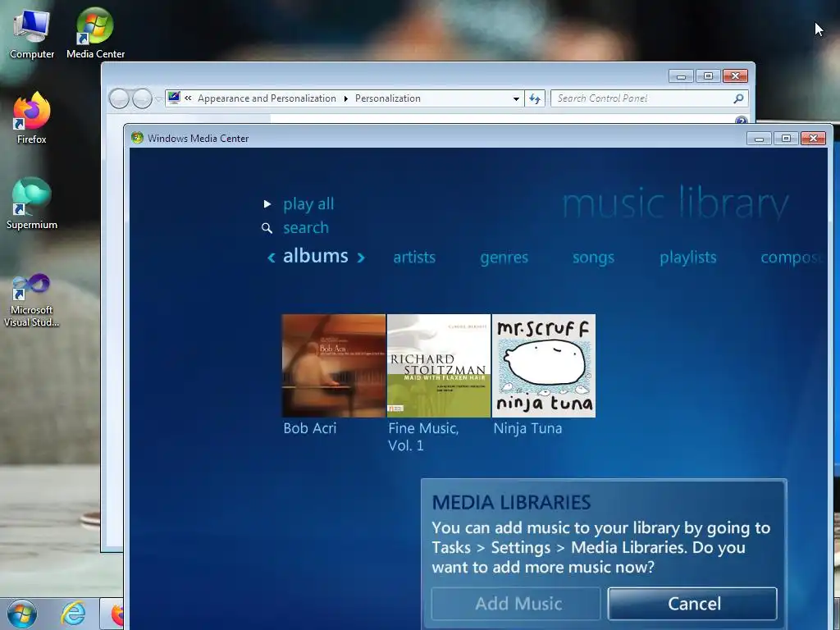This screenshot has width=840, height=630.
Task: Click right chevron beside albums
Action: [x=361, y=258]
